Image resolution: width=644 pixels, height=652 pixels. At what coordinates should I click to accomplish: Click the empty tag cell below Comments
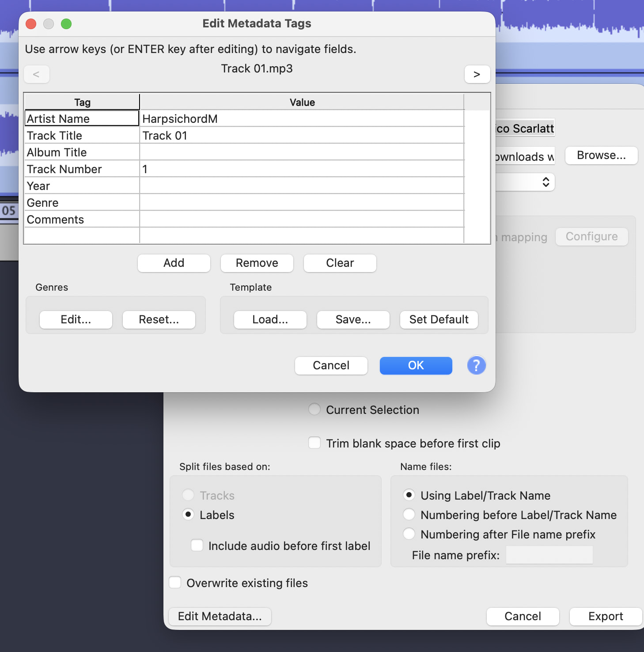coord(82,235)
